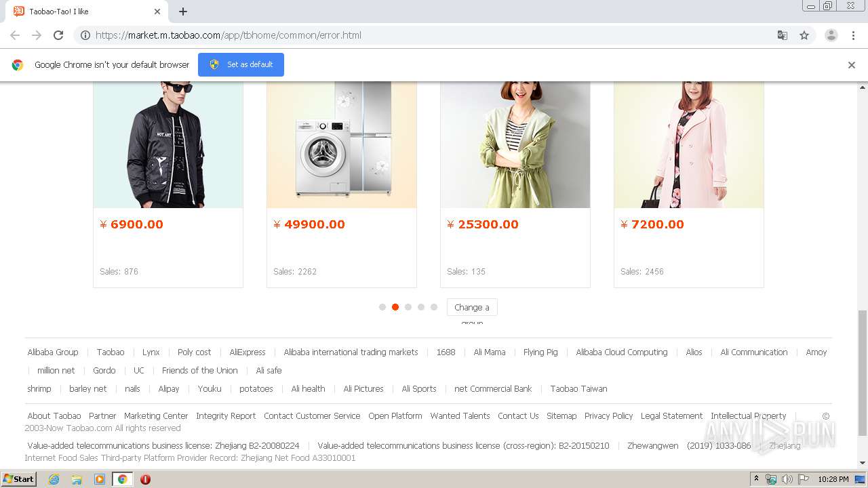Select the active second carousel dot
Image resolution: width=868 pixels, height=488 pixels.
(395, 307)
